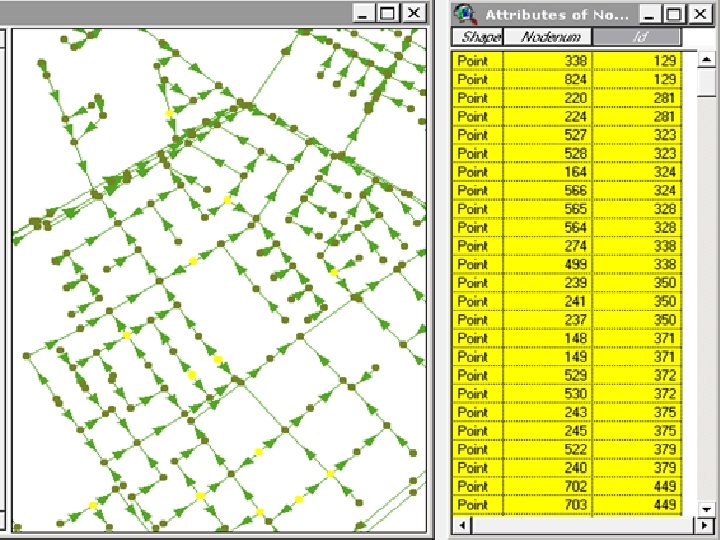This screenshot has width=720, height=540.
Task: Click Id value in row 274
Action: [637, 246]
